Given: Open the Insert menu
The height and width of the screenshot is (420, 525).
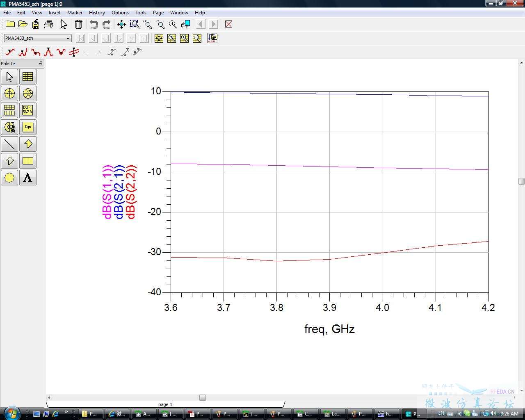Looking at the screenshot, I should 55,13.
